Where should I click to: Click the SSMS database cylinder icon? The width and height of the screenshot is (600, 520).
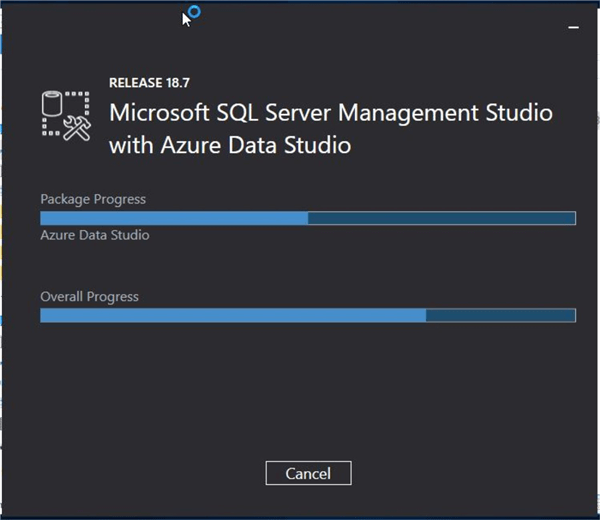point(53,104)
